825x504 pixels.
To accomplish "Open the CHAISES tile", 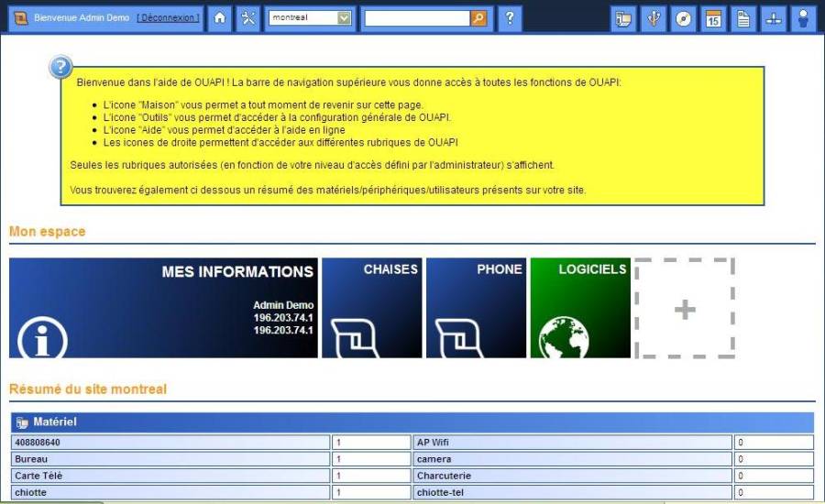I will (x=372, y=308).
